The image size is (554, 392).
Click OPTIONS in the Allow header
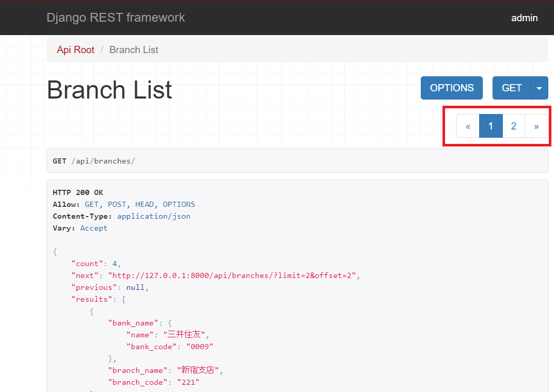(x=179, y=204)
